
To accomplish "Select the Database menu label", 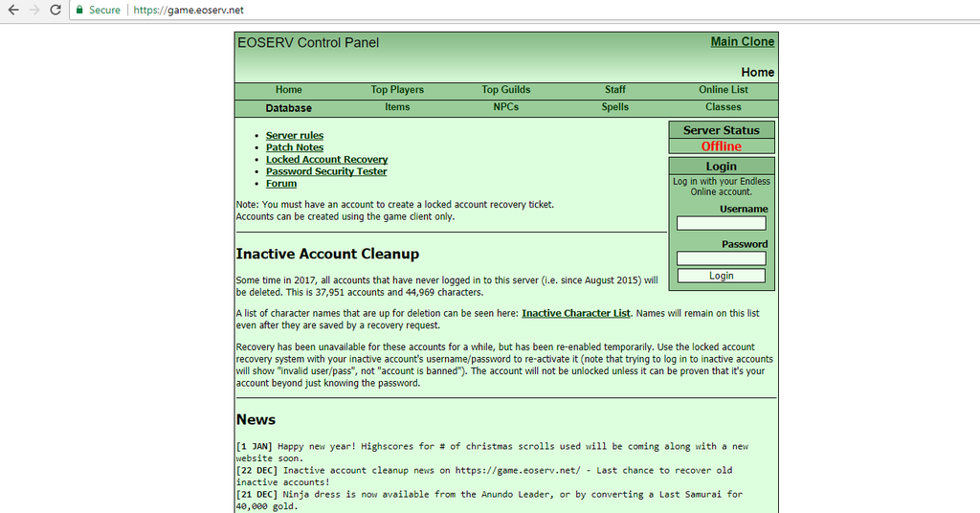I will click(288, 108).
